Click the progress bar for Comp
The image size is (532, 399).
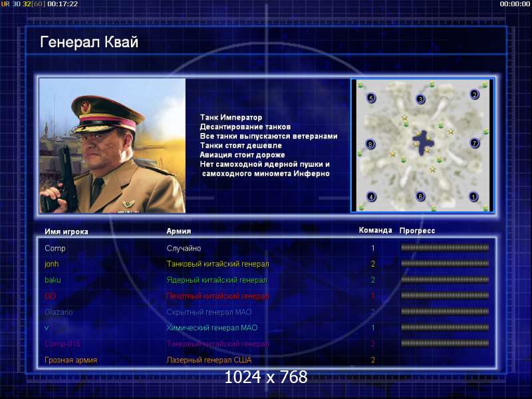445,247
